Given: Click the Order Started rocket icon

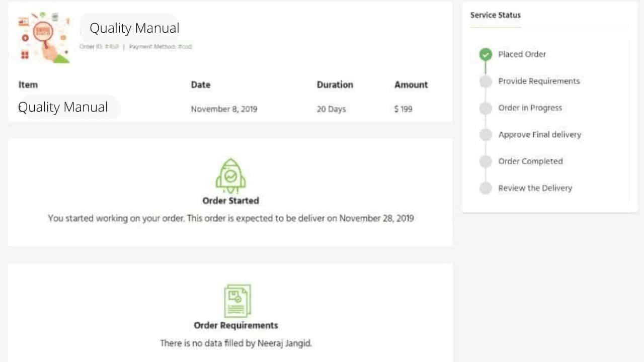Looking at the screenshot, I should (230, 176).
